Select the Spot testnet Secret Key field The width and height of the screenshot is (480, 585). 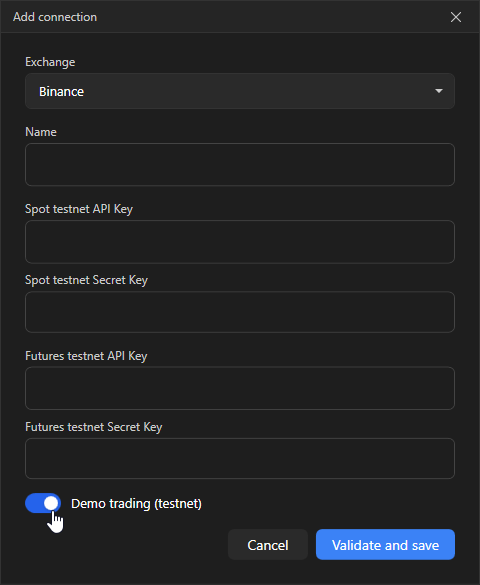240,312
